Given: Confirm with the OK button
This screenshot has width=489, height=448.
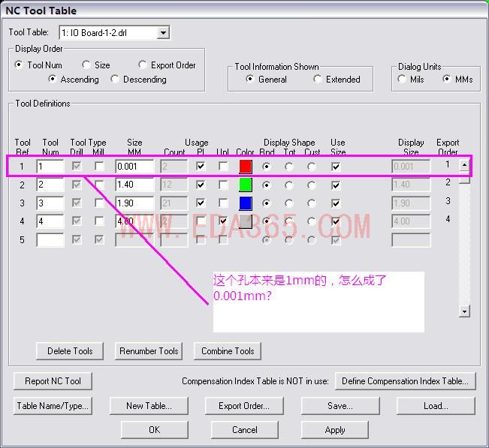Looking at the screenshot, I should click(x=155, y=430).
